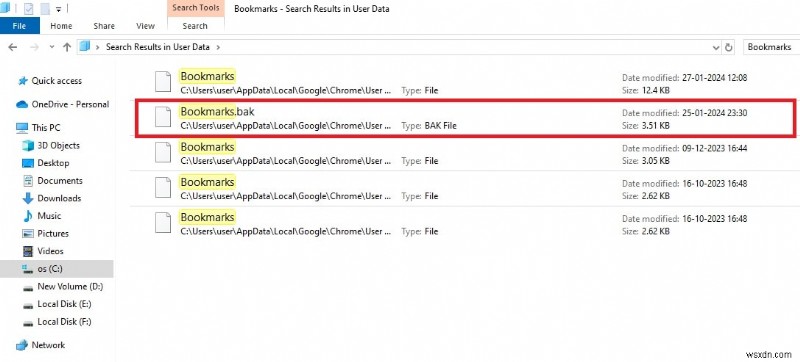Screen dimensions: 800x362
Task: Click file icon of 12.4 KB Bookmarks result
Action: click(163, 82)
